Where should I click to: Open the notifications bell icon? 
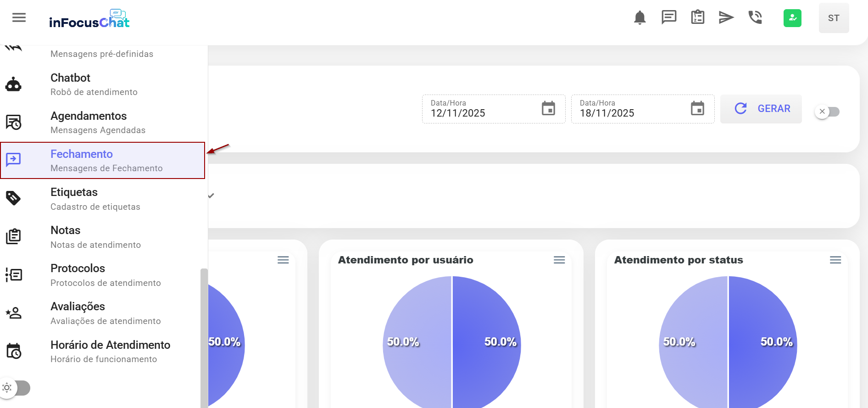click(640, 18)
